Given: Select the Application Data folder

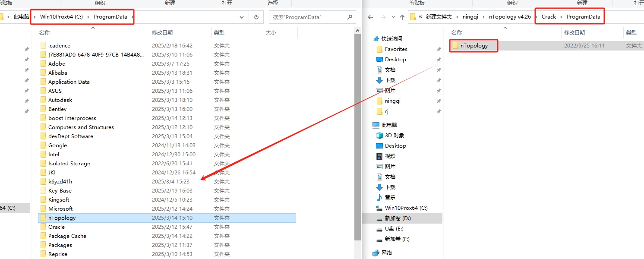Looking at the screenshot, I should pos(69,82).
